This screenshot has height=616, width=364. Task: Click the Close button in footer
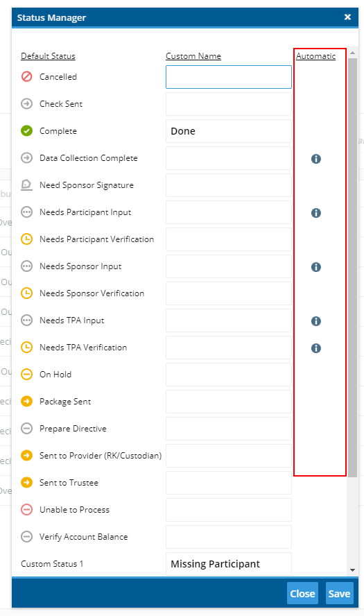click(x=302, y=593)
